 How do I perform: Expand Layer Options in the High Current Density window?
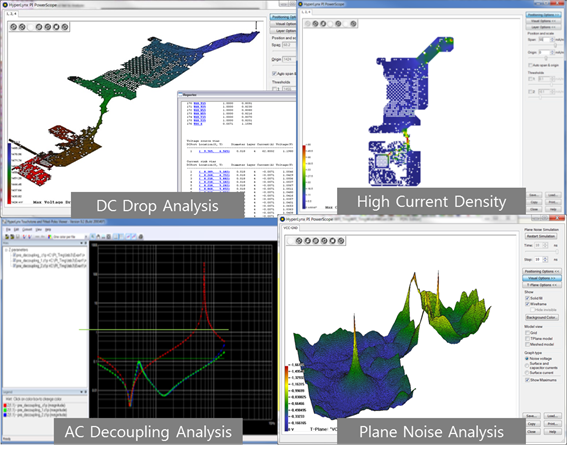[x=543, y=27]
